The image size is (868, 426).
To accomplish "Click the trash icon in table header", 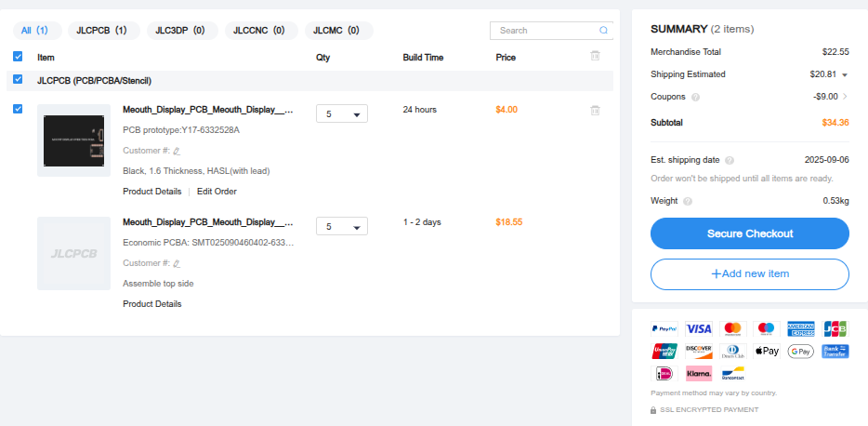I will coord(595,57).
